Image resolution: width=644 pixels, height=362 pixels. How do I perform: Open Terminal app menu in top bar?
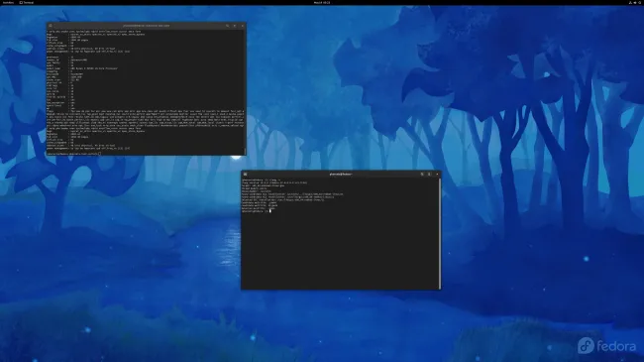27,2
